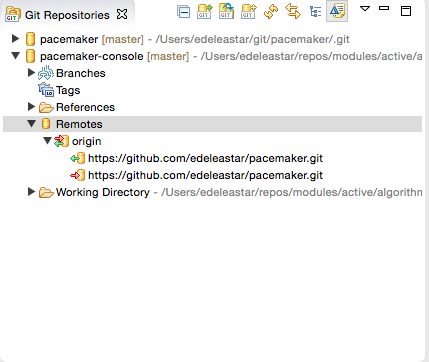Click the origin remote icon

coord(61,141)
